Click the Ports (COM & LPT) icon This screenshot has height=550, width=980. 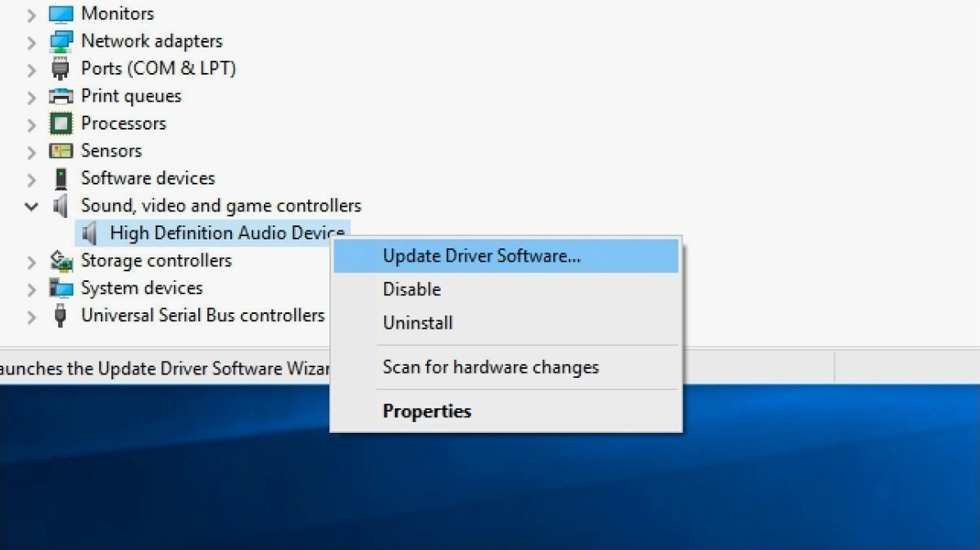pos(61,69)
